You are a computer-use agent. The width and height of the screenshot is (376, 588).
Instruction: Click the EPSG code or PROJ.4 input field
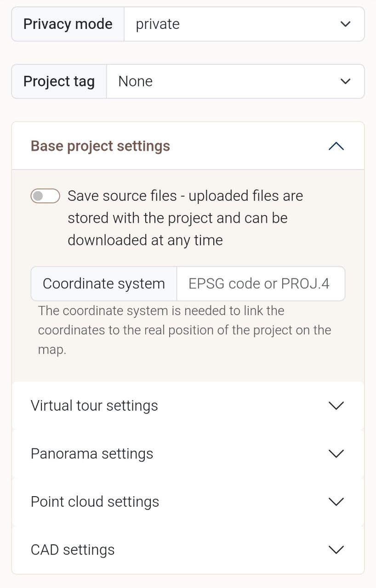260,283
